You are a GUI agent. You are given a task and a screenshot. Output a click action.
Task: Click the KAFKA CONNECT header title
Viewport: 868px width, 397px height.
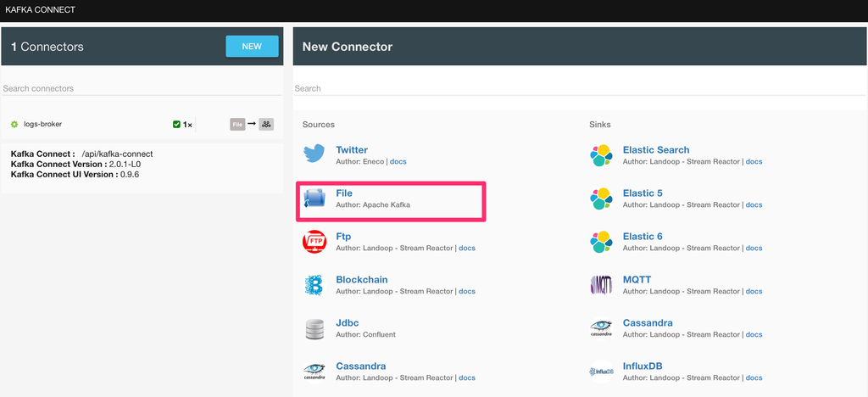(40, 10)
